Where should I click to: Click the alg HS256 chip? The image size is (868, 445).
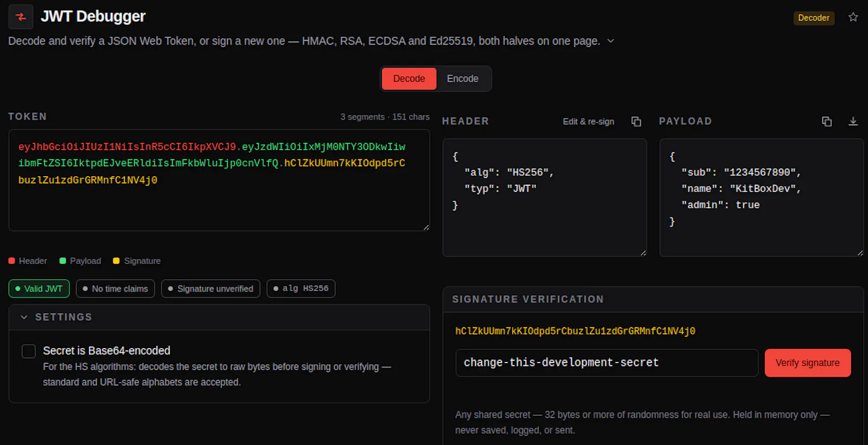click(x=301, y=288)
